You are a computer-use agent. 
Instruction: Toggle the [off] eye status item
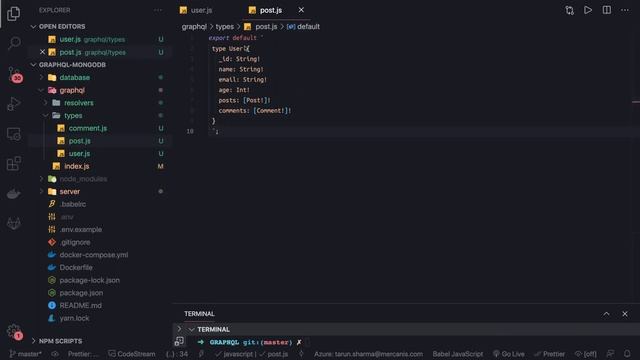point(586,354)
